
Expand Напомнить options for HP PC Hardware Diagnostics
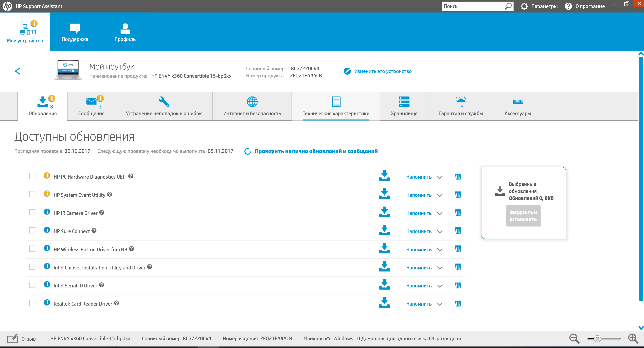pos(440,177)
